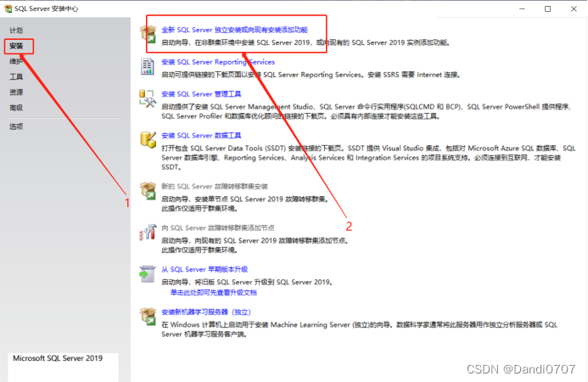This screenshot has height=382, width=588.
Task: Maximize the SQL Server 安装中心 window
Action: (x=548, y=8)
